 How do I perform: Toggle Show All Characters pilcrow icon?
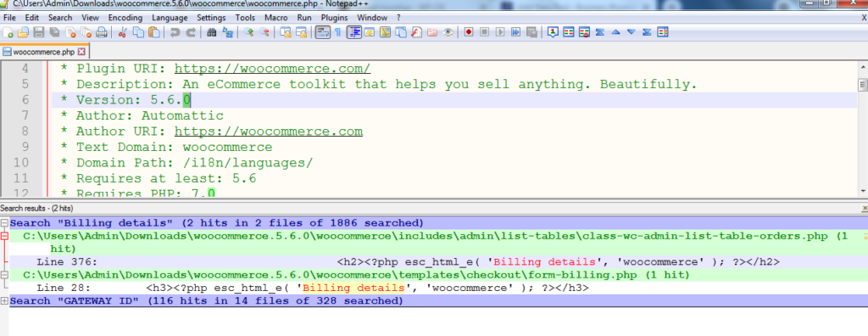[337, 32]
